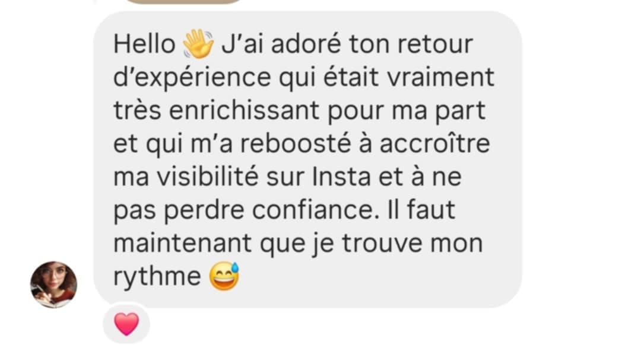Viewport: 641px width, 364px height.
Task: Click the sweat smile emoji after rythme
Action: click(x=224, y=277)
